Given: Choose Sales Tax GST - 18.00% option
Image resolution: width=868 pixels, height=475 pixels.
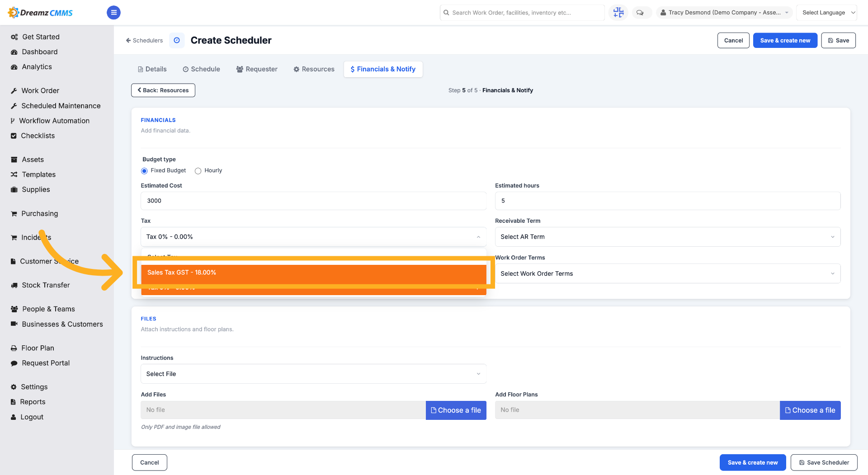Looking at the screenshot, I should pos(314,273).
